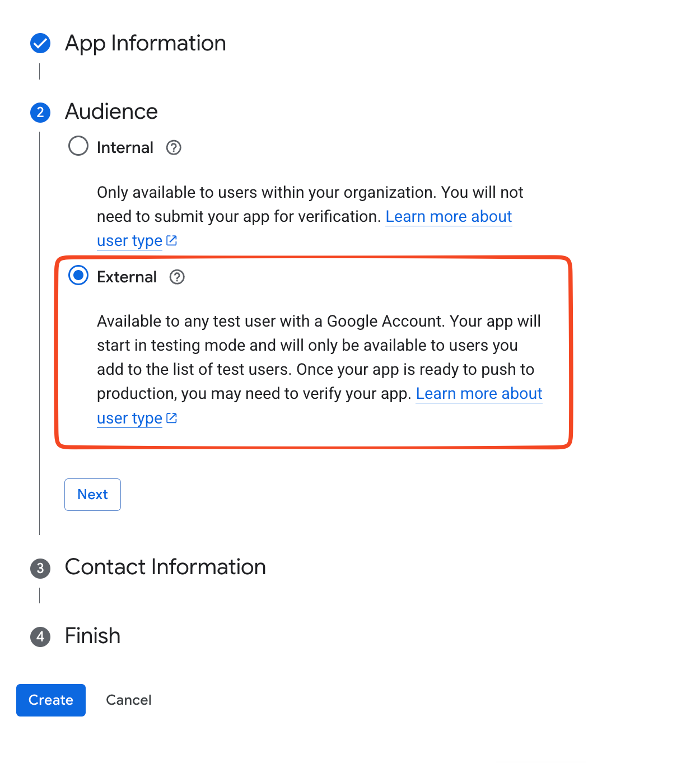The height and width of the screenshot is (763, 700).
Task: Click the External option label text
Action: pyautogui.click(x=127, y=277)
